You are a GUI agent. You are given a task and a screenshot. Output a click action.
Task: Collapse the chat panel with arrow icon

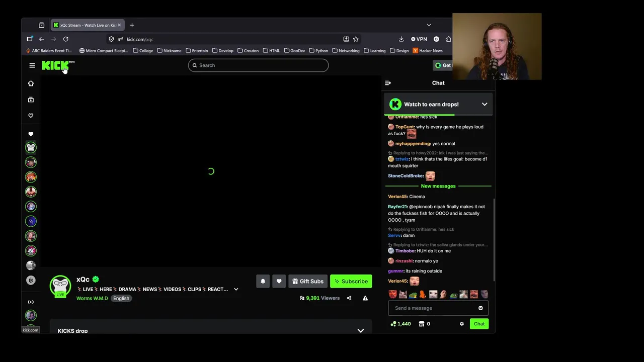[388, 83]
